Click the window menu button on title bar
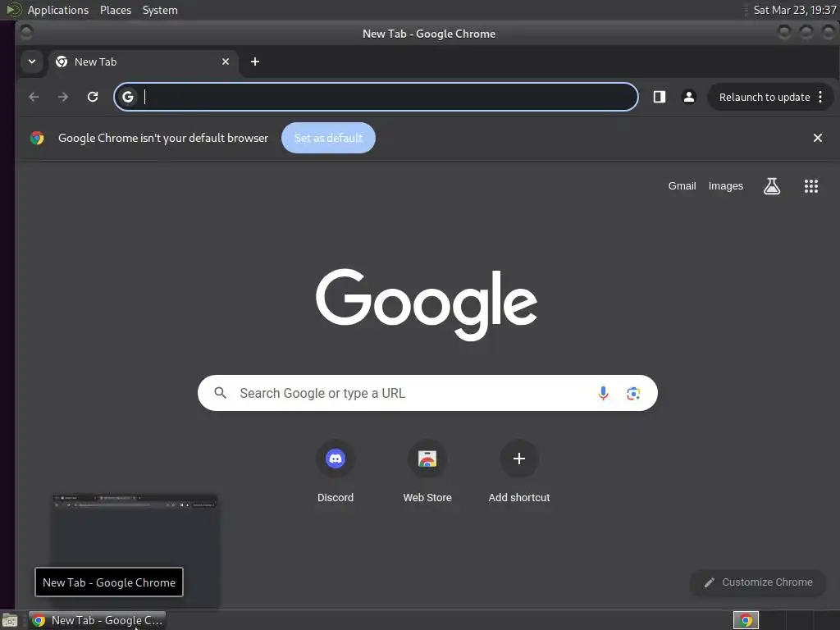This screenshot has width=840, height=630. [26, 33]
